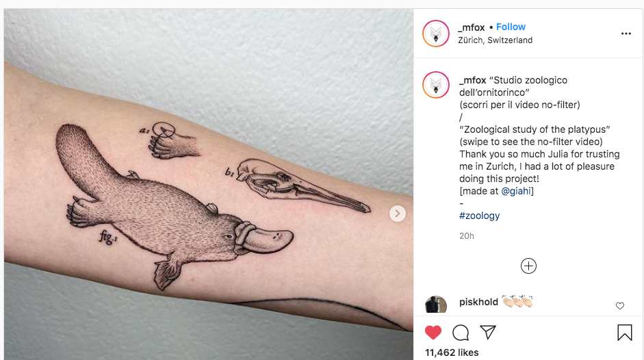Open _mfox avatar beside the caption
This screenshot has height=360, width=644.
pyautogui.click(x=436, y=85)
